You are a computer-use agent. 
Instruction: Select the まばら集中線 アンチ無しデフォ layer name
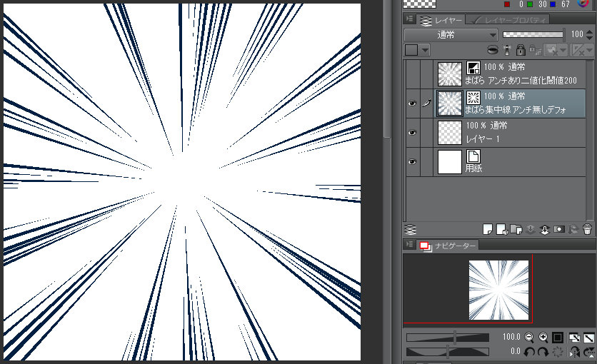(x=515, y=110)
